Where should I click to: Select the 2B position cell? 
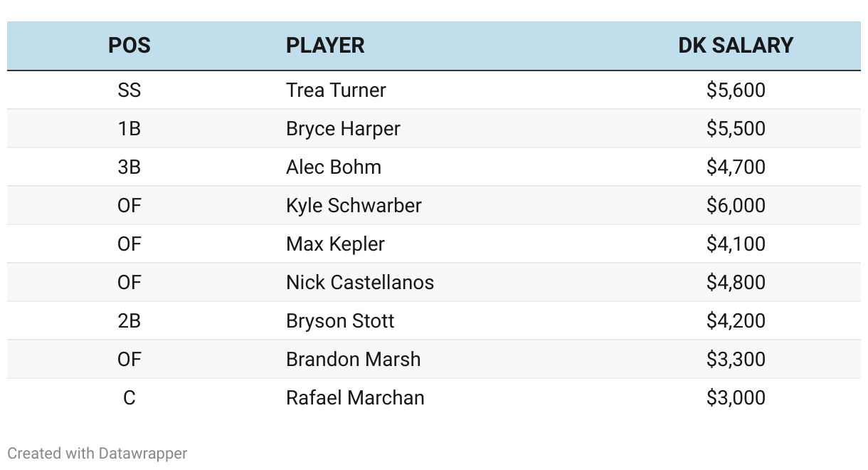point(129,321)
